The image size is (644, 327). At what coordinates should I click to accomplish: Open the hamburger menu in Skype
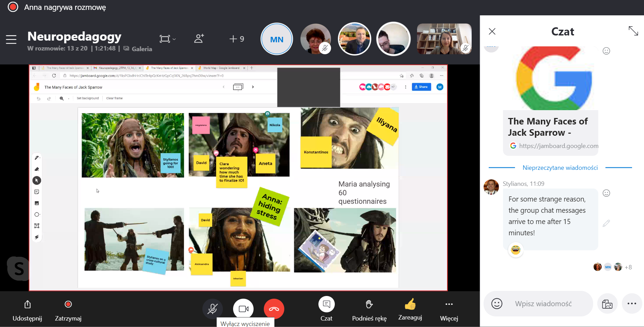coord(11,40)
